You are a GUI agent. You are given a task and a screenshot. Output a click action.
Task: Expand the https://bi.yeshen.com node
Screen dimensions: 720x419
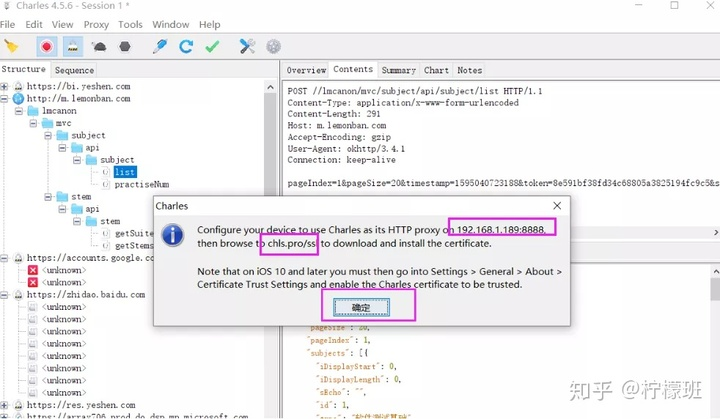(4, 86)
